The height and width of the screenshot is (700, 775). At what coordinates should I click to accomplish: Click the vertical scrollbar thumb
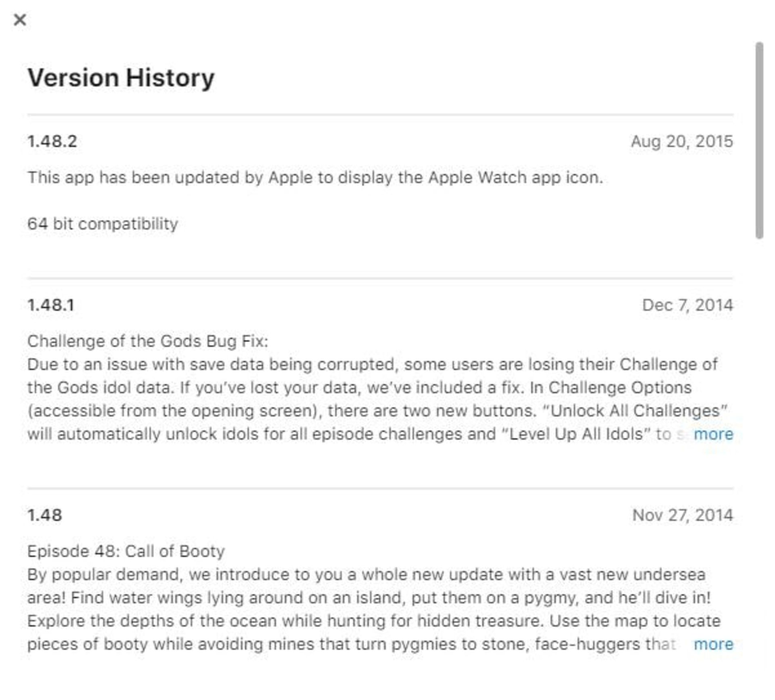[x=759, y=140]
